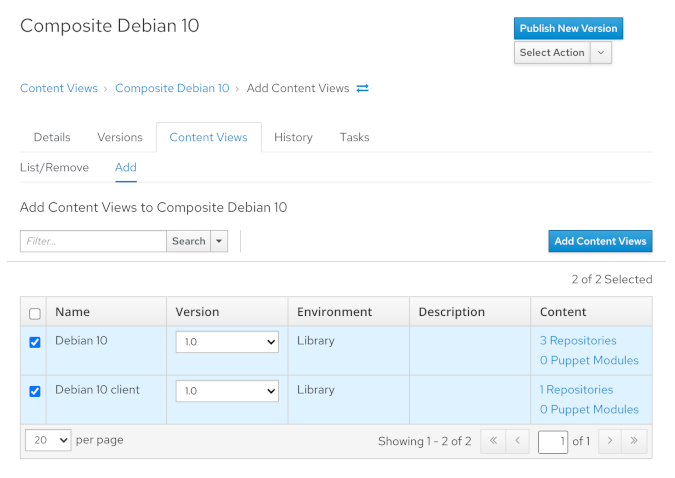Open the 3 Repositories link
The image size is (675, 478).
pos(578,341)
